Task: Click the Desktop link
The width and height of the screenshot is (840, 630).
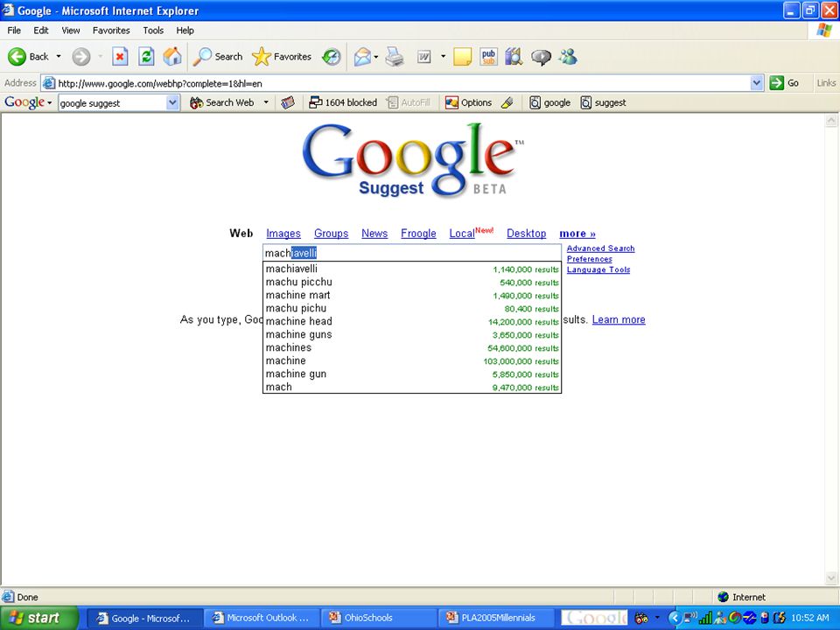Action: pyautogui.click(x=526, y=234)
